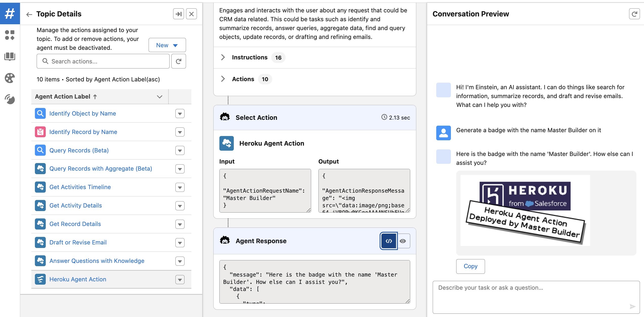Open the Identify Object by Name action
Image resolution: width=644 pixels, height=317 pixels.
click(83, 114)
